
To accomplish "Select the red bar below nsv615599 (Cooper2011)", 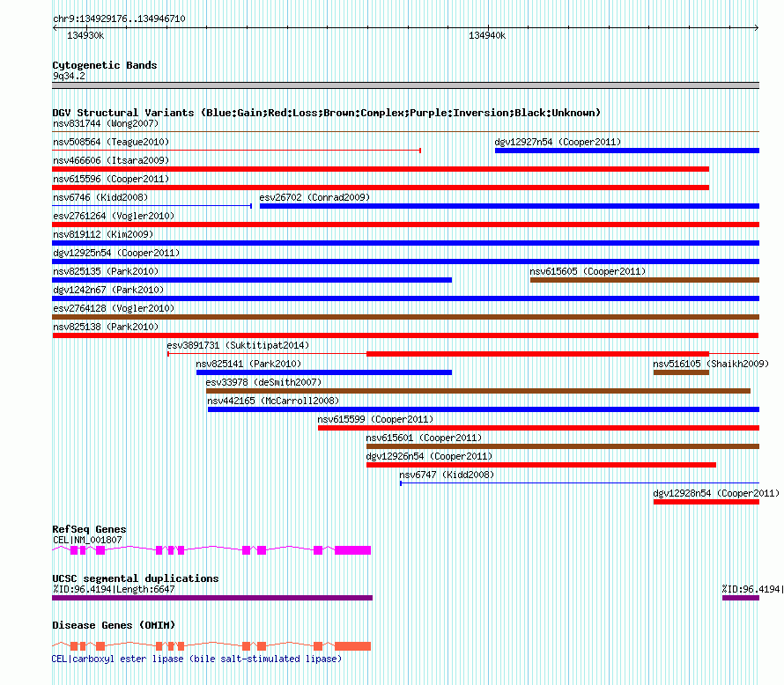I will click(538, 428).
